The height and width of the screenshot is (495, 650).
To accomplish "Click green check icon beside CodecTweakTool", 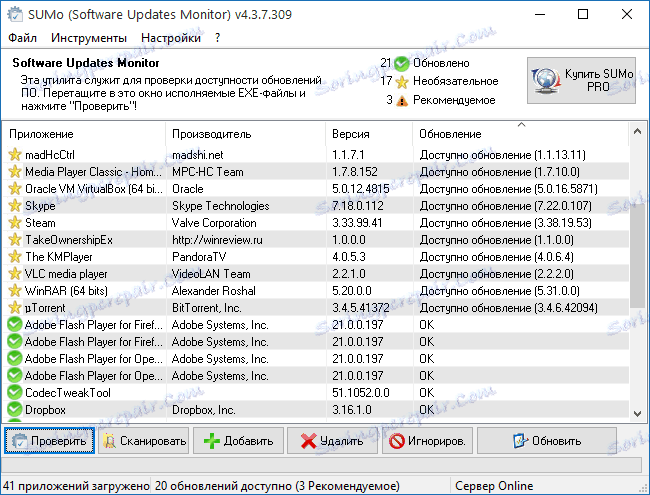I will (x=15, y=392).
